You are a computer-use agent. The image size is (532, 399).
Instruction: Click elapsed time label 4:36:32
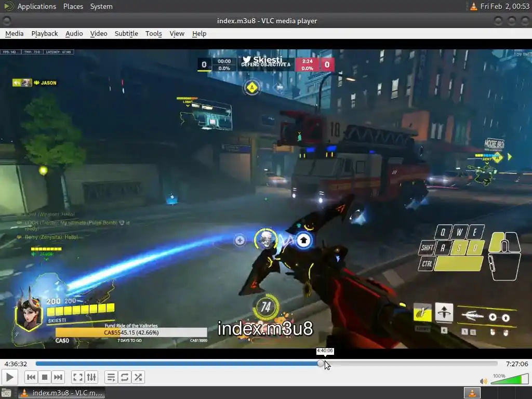pyautogui.click(x=16, y=364)
